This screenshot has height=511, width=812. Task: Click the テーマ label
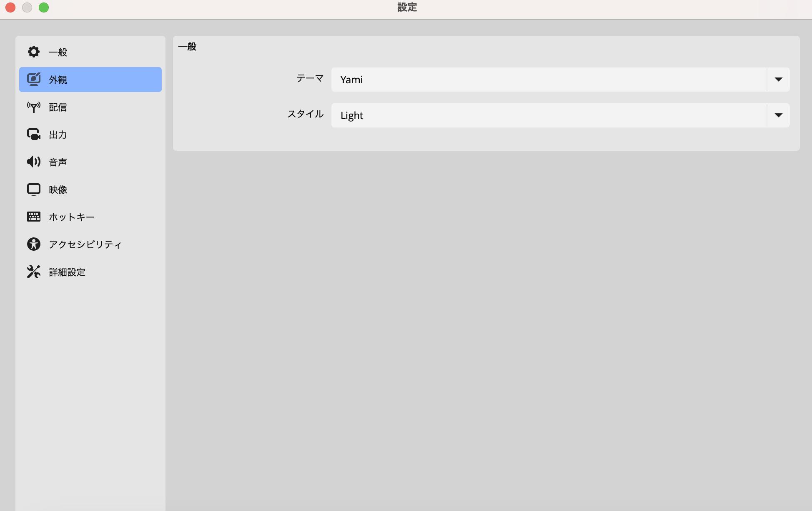pos(310,78)
